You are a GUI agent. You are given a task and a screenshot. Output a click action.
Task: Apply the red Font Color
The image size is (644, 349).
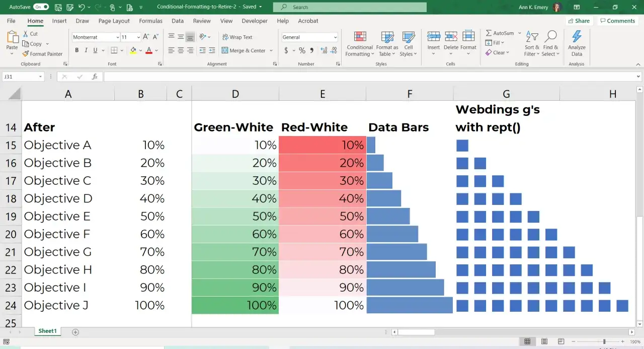pos(149,50)
